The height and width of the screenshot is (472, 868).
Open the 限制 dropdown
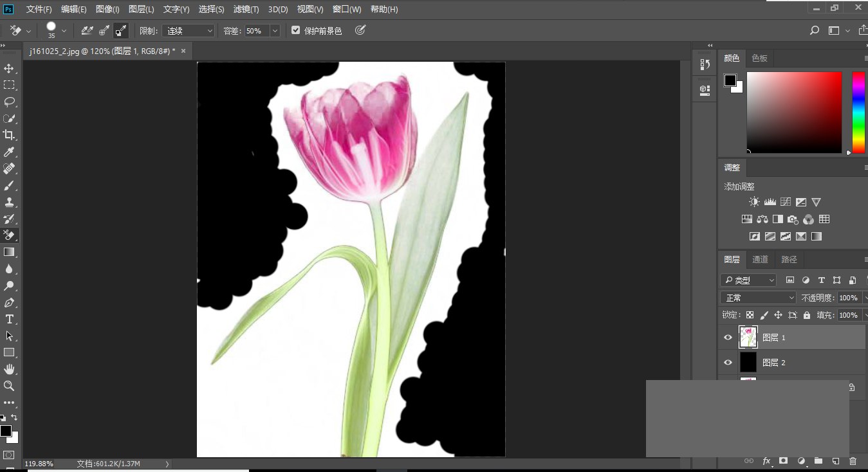pos(188,30)
